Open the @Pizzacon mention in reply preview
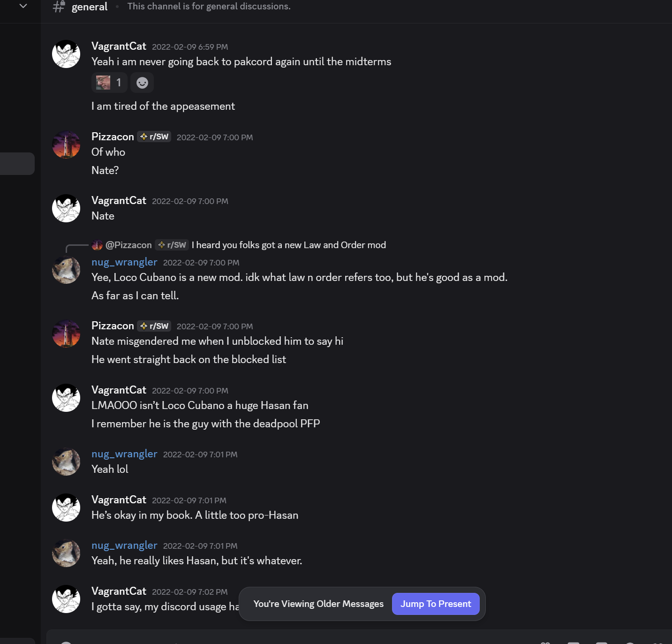The image size is (672, 644). pos(128,245)
